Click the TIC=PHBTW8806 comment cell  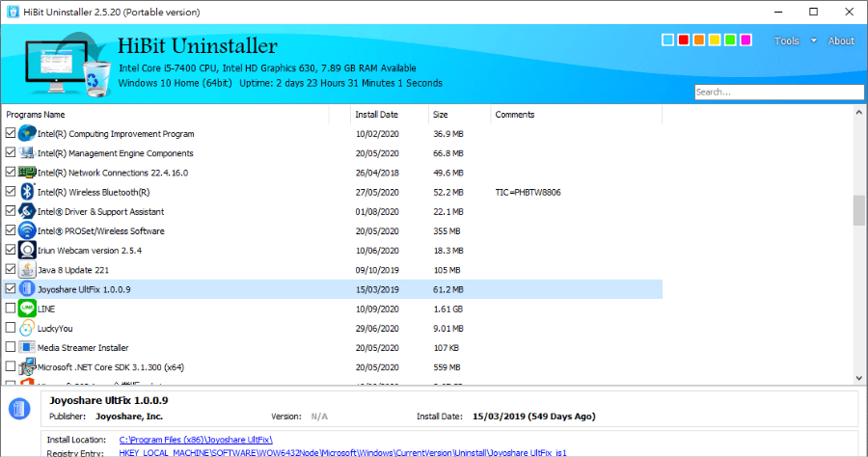528,192
